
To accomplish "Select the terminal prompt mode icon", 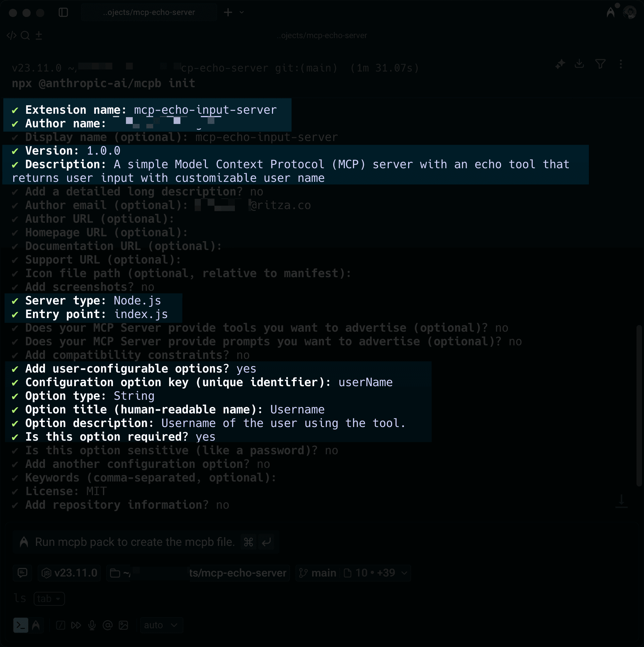I will point(21,625).
